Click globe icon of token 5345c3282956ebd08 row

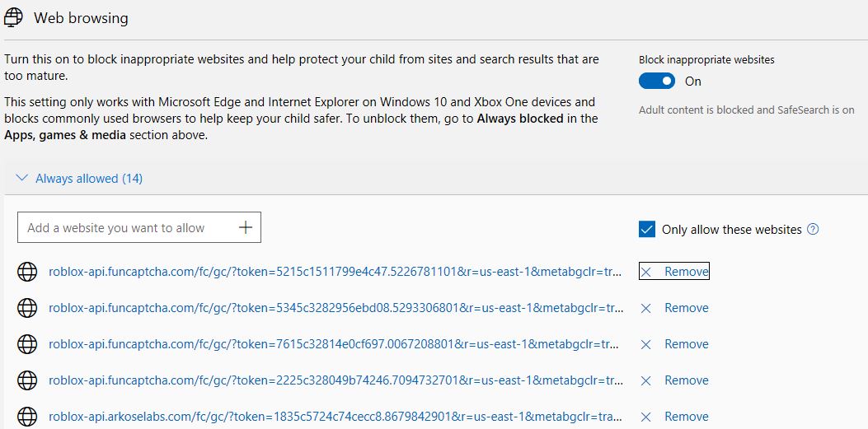click(27, 308)
